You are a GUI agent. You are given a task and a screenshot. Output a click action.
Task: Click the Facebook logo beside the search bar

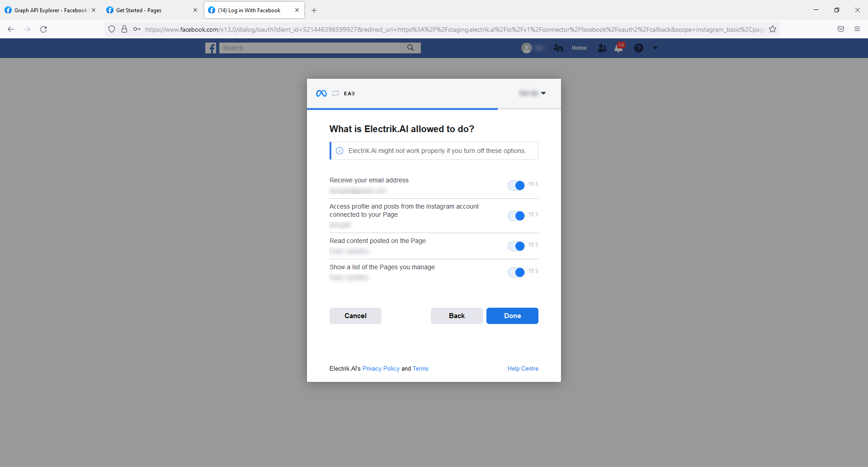[x=211, y=48]
